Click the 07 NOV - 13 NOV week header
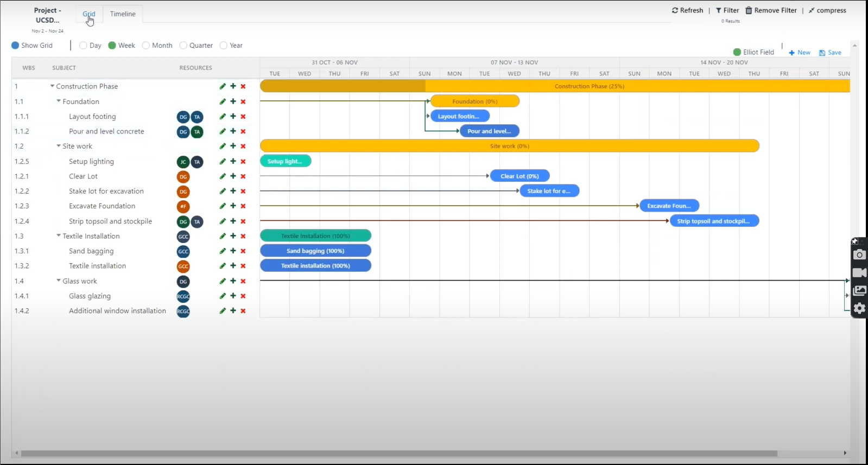 coord(514,62)
